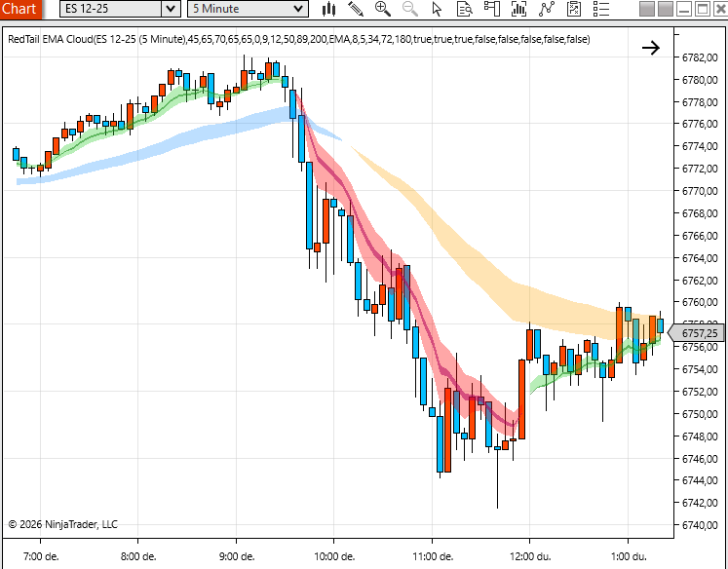The image size is (728, 569).
Task: Select the orange Chart tab
Action: [x=20, y=9]
